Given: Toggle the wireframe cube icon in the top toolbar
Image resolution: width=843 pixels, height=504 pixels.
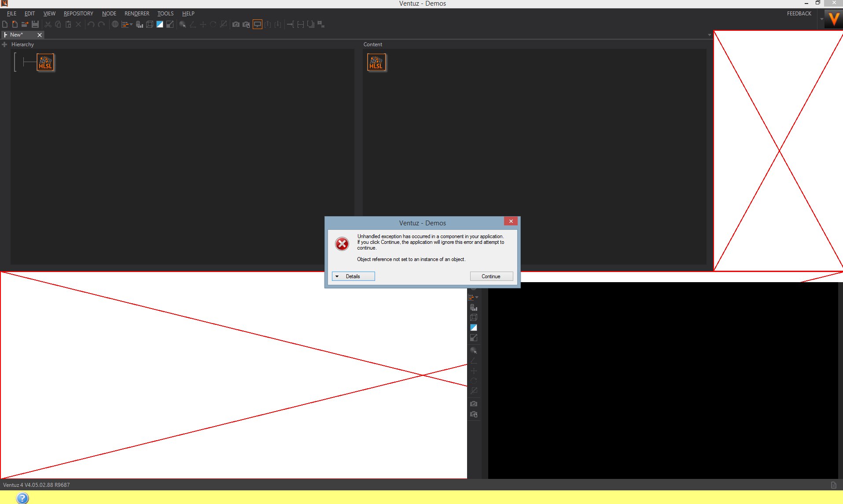Looking at the screenshot, I should point(150,25).
